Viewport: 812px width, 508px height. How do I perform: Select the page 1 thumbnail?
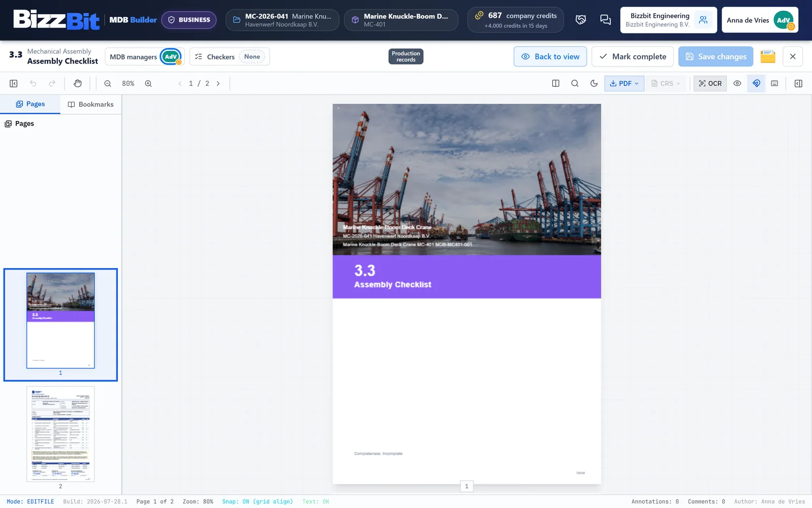[60, 325]
